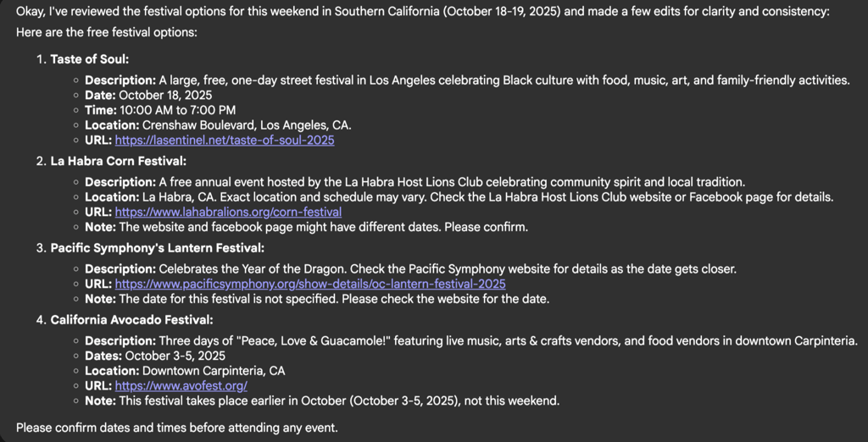Image resolution: width=868 pixels, height=442 pixels.
Task: Click the closing "Please confirm dates and times" line
Action: click(176, 428)
